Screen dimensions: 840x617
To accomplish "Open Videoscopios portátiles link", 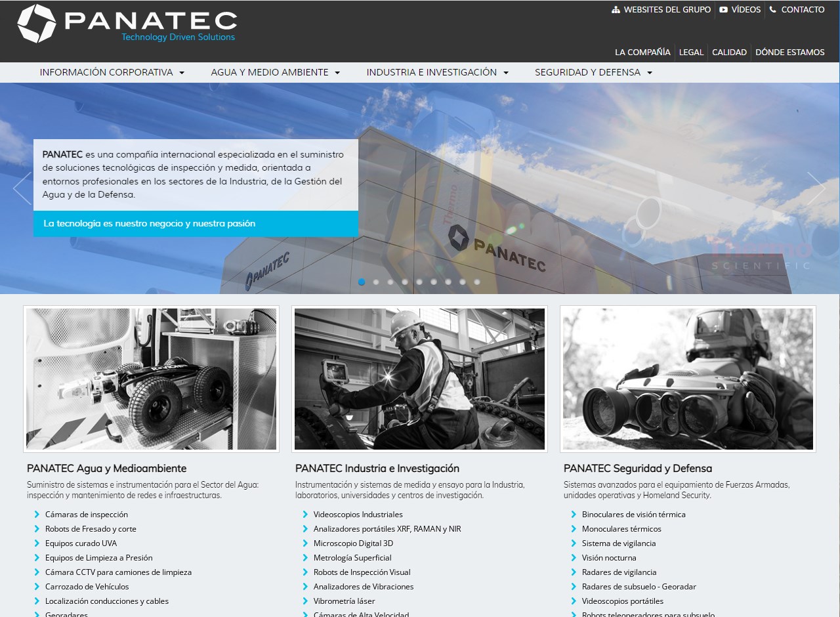I will (x=623, y=601).
